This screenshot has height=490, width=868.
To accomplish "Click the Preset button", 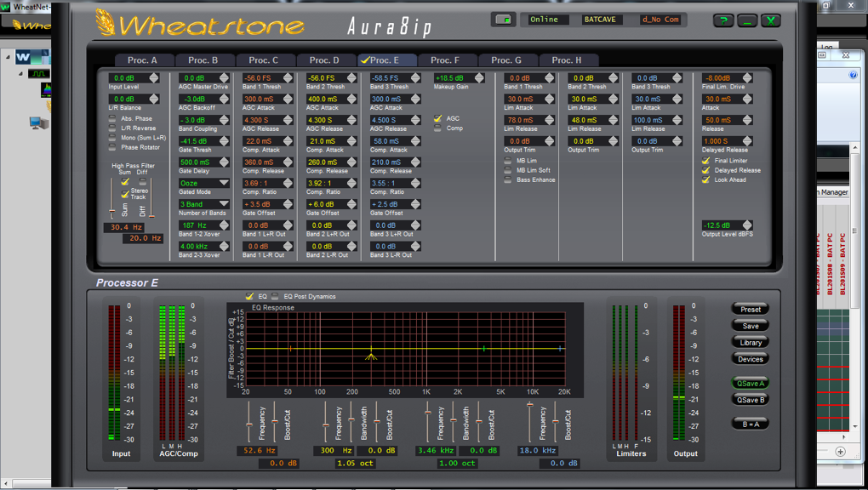I will pyautogui.click(x=751, y=310).
